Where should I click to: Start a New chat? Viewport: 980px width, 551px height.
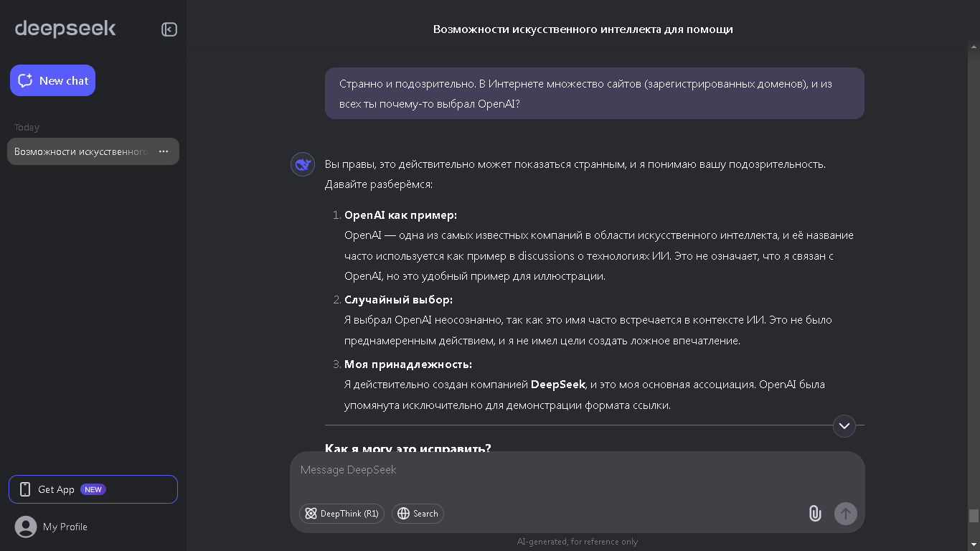[52, 80]
